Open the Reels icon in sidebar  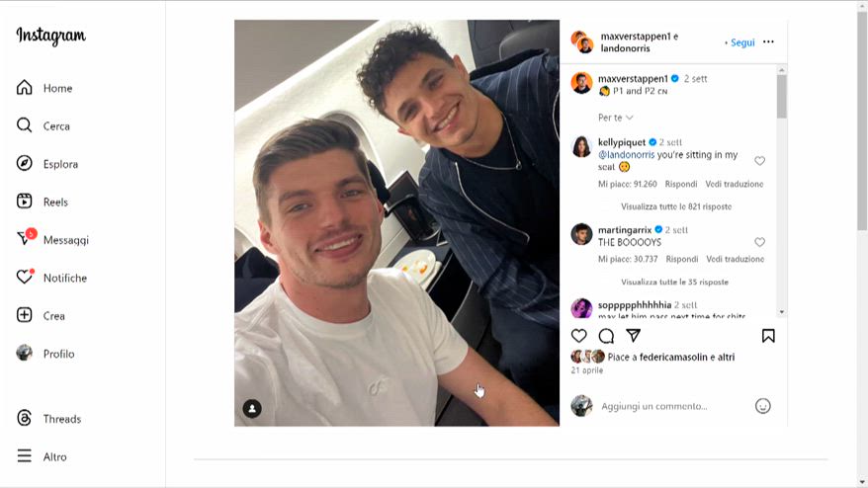[x=25, y=202]
